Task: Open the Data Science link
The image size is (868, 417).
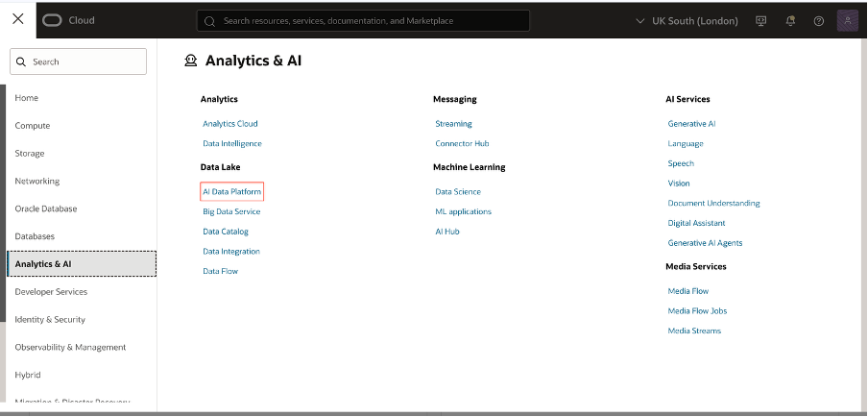Action: [458, 191]
